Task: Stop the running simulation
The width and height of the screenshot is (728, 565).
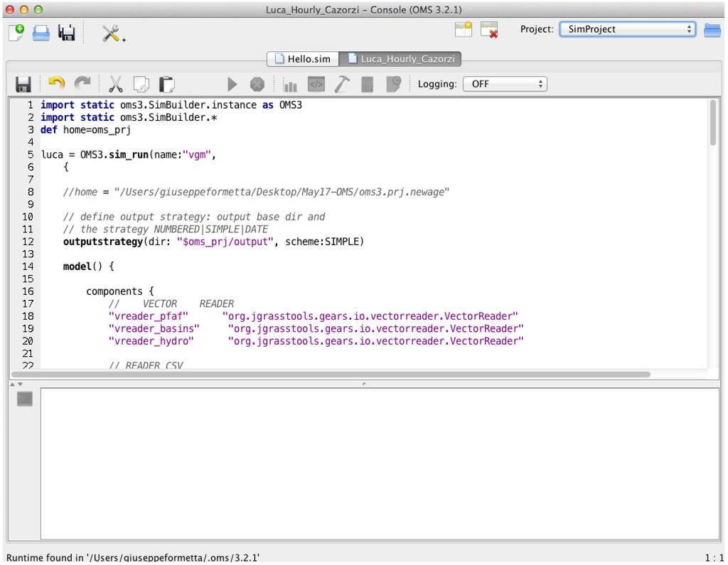Action: point(257,85)
